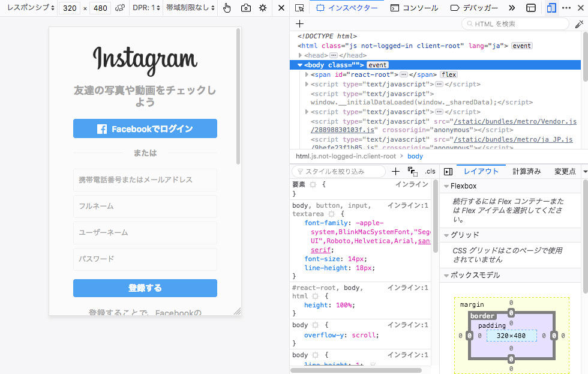588x374 pixels.
Task: Take a screenshot of the viewport
Action: click(246, 8)
